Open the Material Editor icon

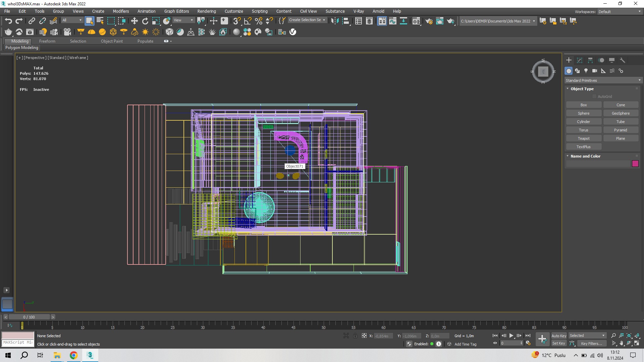tap(416, 21)
